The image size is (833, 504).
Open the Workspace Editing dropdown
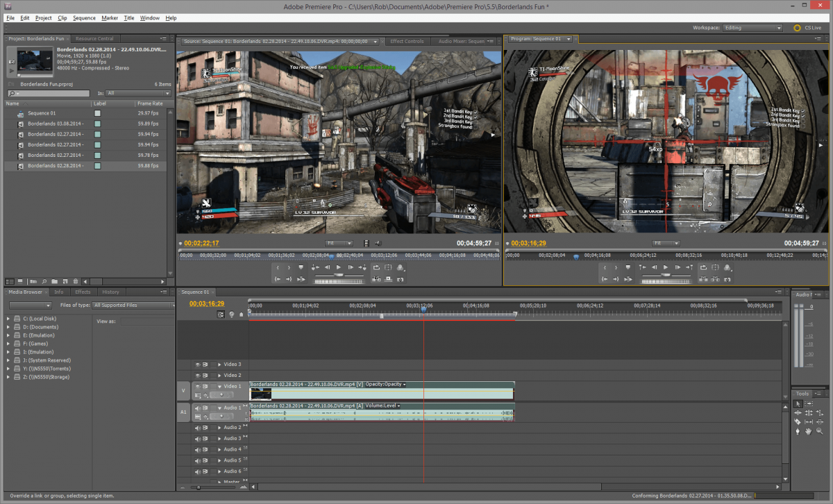pyautogui.click(x=752, y=28)
